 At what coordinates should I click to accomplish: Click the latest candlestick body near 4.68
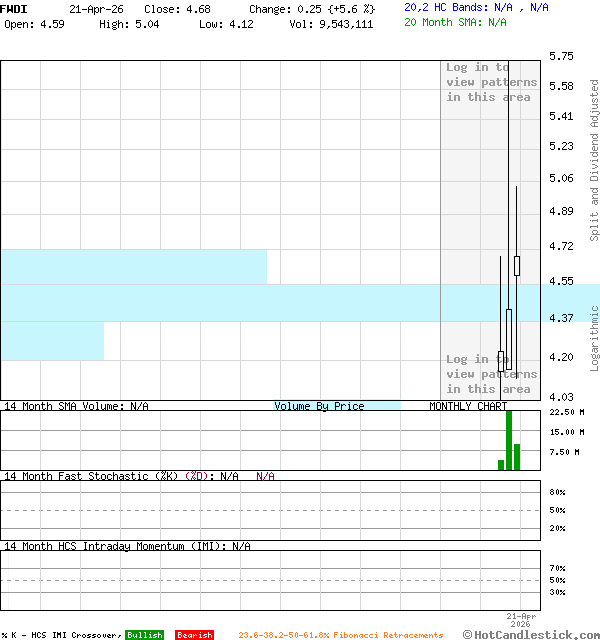[517, 265]
